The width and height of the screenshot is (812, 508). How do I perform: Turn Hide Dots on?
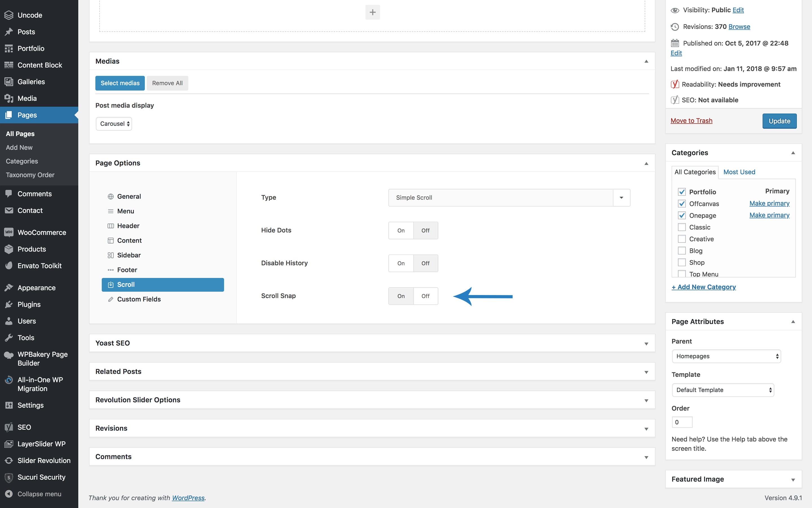coord(401,230)
